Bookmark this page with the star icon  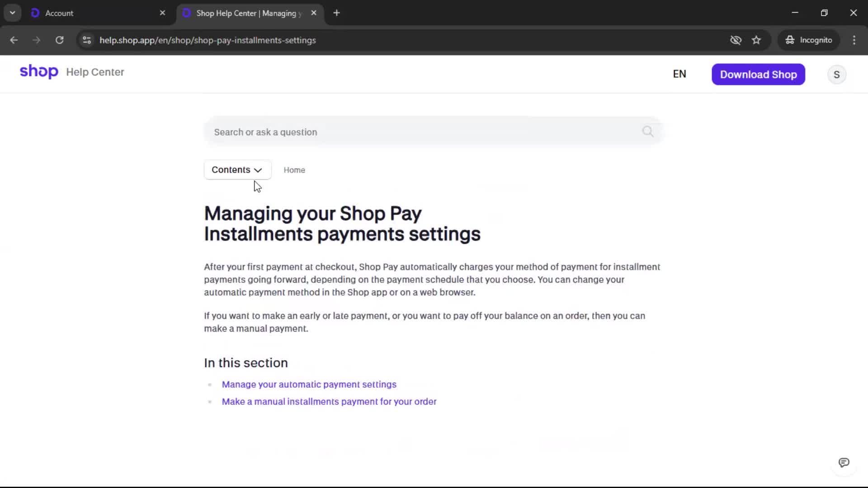pos(756,40)
